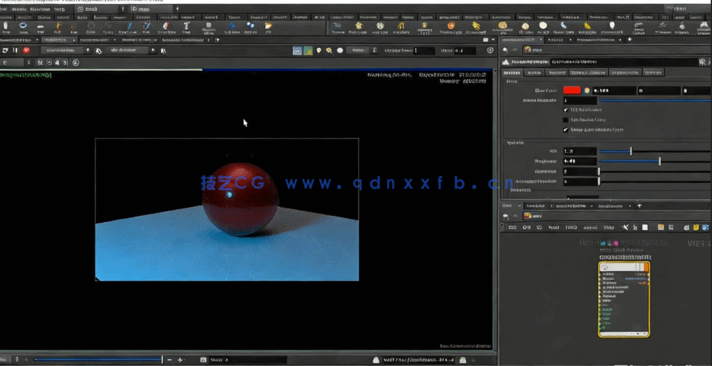Click the Base Color red channel value field
Image resolution: width=712 pixels, height=366 pixels.
click(614, 90)
